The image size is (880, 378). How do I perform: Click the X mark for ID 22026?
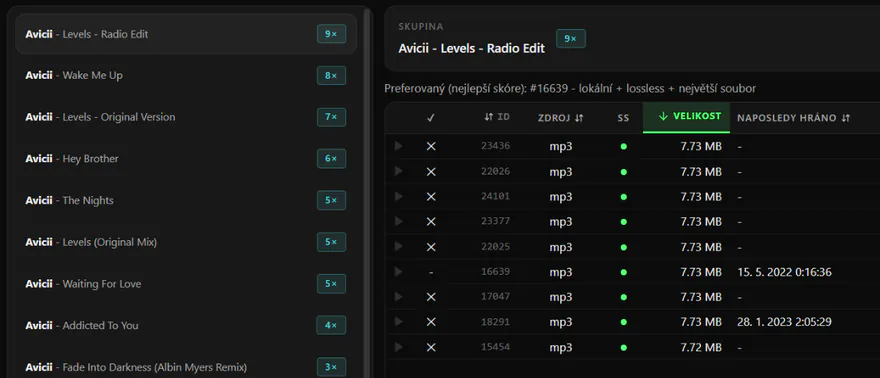pyautogui.click(x=430, y=172)
